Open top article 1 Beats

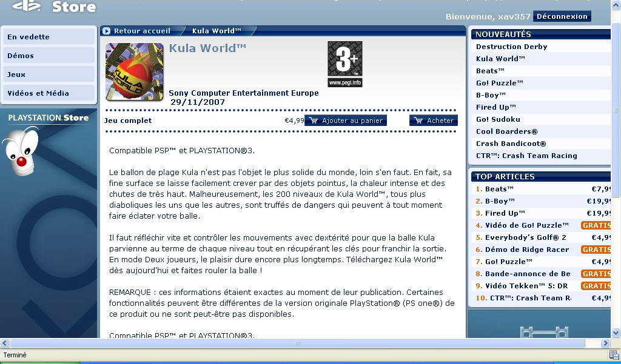499,189
